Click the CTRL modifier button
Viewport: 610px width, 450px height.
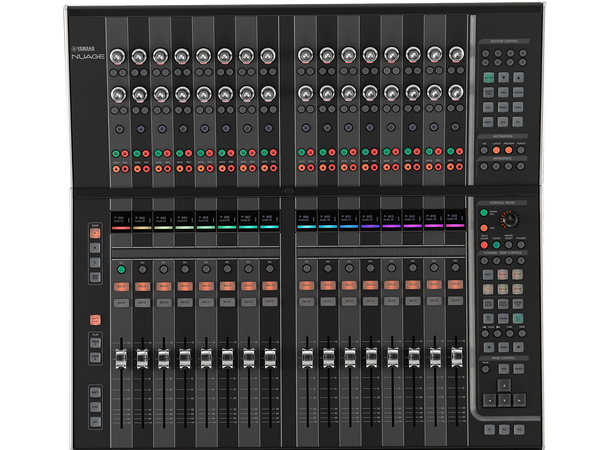coord(95,407)
